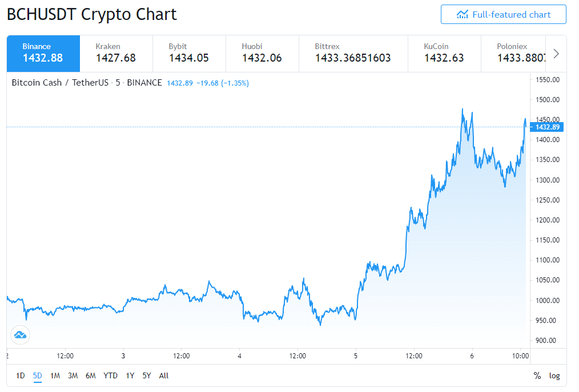Image resolution: width=579 pixels, height=392 pixels.
Task: Click the chart icon in Full-featured chart button
Action: [x=462, y=15]
